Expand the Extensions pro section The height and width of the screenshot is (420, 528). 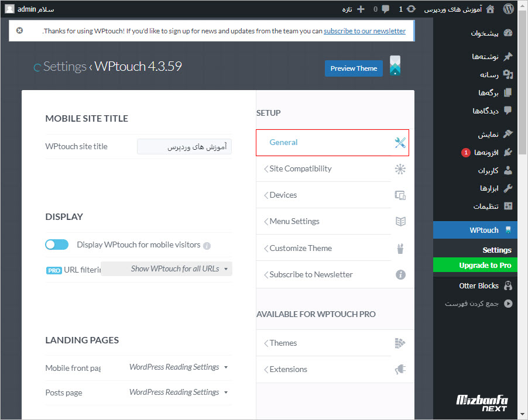[323, 370]
